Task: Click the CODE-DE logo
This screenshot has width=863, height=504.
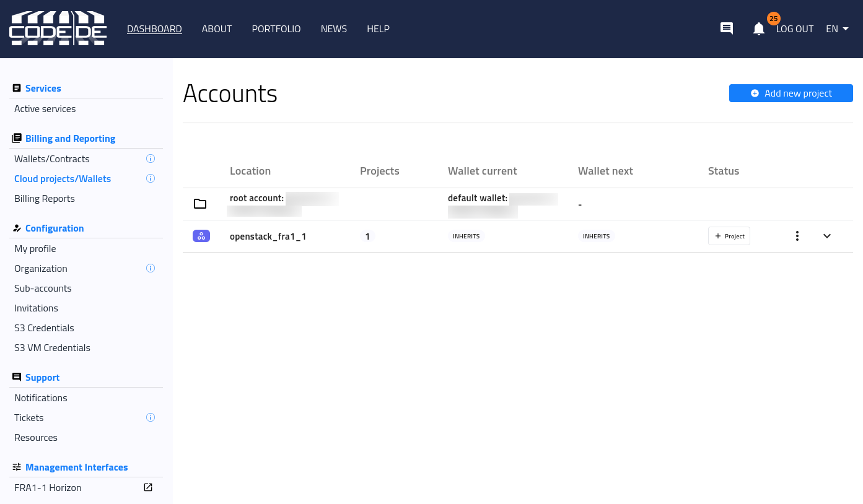Action: click(x=58, y=28)
